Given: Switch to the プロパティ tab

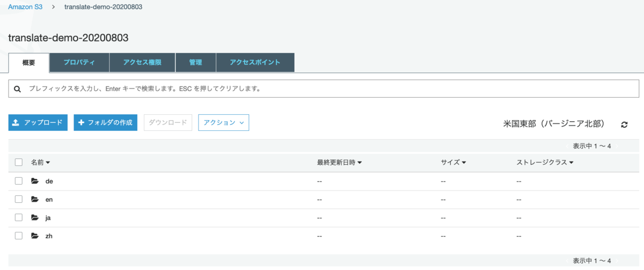Looking at the screenshot, I should pos(79,63).
